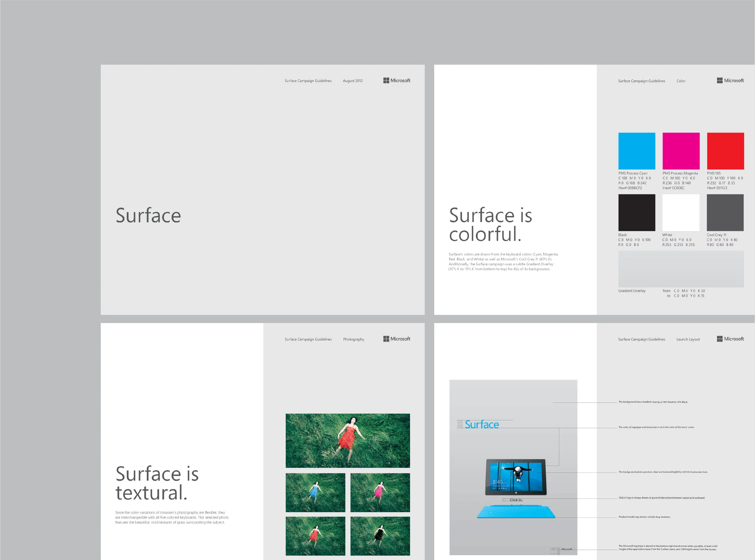The image size is (755, 560).
Task: Click the 'R 0 G 188 B 242' value
Action: [x=632, y=183]
